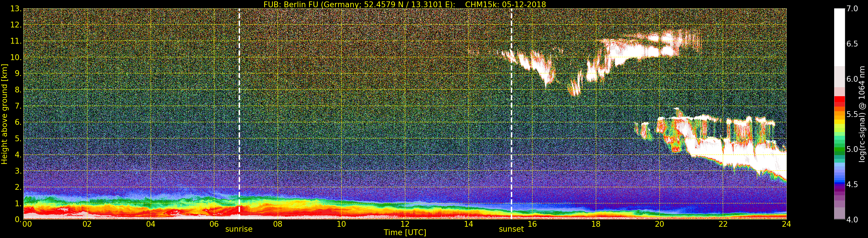Click the '7.0' colorbar tick label
The height and width of the screenshot is (238, 868).
pos(852,9)
